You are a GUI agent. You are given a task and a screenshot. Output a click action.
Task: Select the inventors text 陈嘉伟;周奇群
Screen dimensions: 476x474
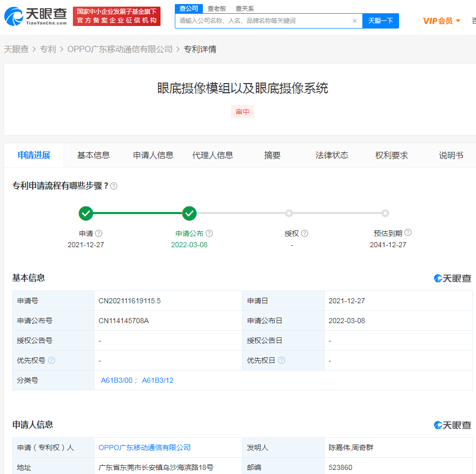click(x=351, y=447)
